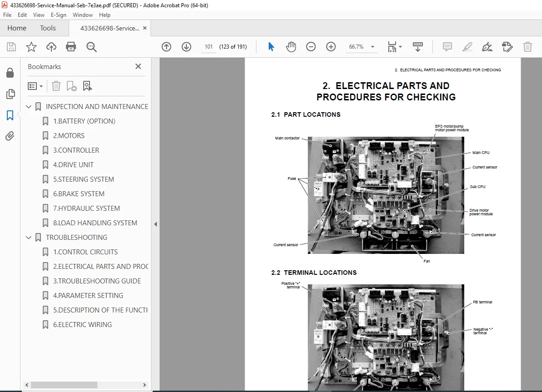Zoom out with the minus icon
Screen dimensions: 542x392
pyautogui.click(x=311, y=47)
